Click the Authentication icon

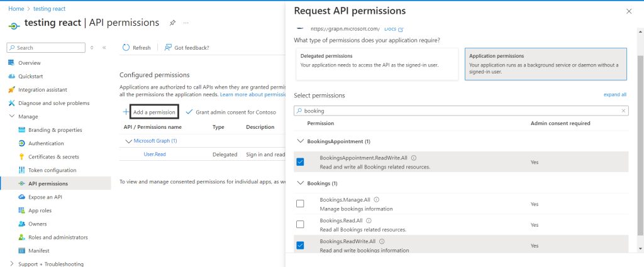tap(22, 143)
